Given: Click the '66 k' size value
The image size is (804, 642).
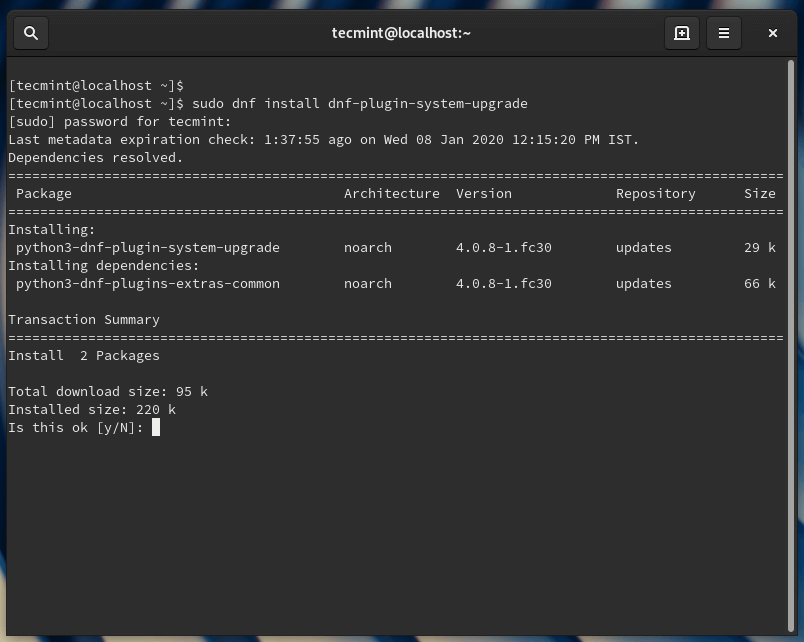Looking at the screenshot, I should tap(759, 283).
